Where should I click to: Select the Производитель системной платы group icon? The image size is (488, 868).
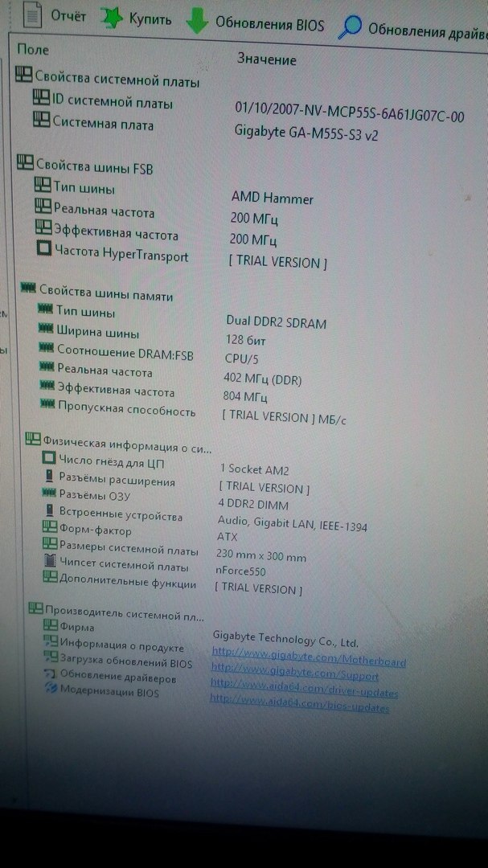pyautogui.click(x=35, y=608)
